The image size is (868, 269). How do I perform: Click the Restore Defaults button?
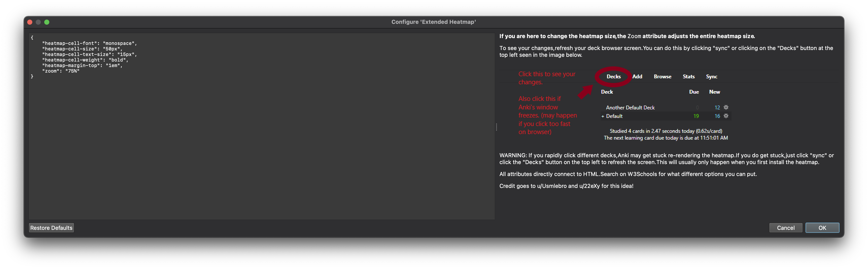coord(51,228)
